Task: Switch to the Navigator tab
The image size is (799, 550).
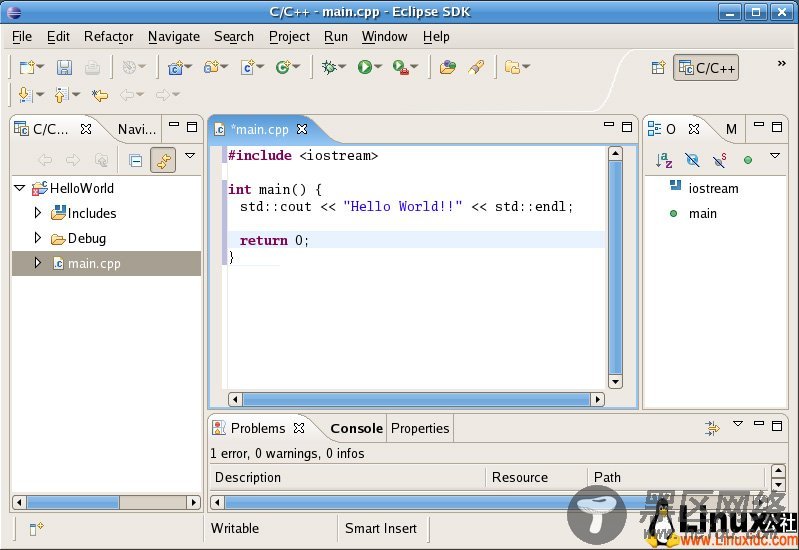Action: point(137,129)
